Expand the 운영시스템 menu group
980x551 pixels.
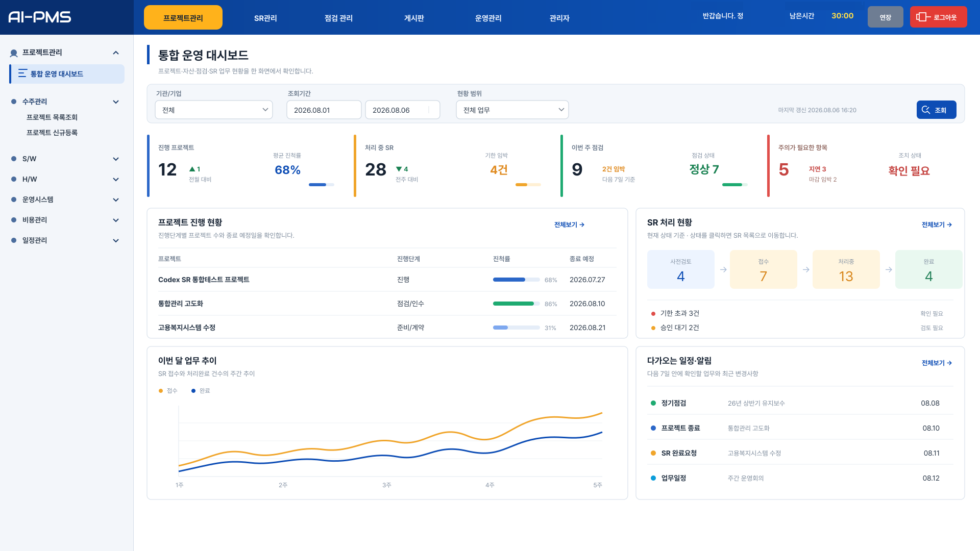116,199
